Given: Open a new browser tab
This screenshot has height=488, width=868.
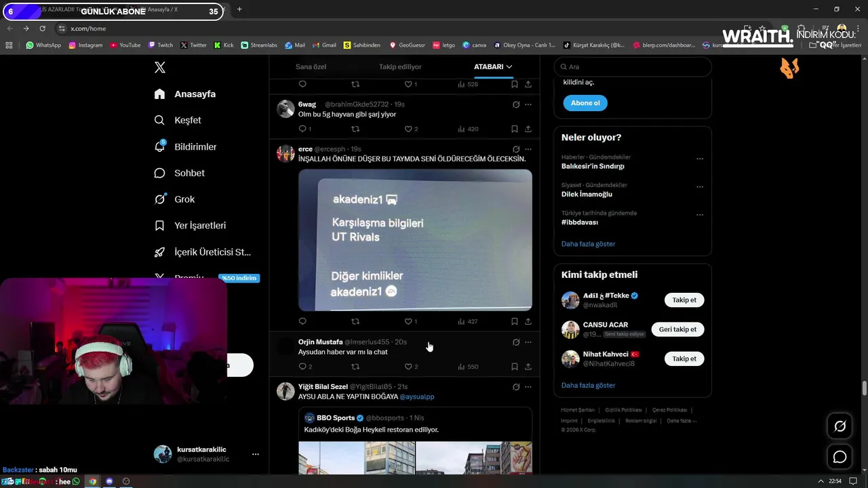Looking at the screenshot, I should [x=239, y=9].
